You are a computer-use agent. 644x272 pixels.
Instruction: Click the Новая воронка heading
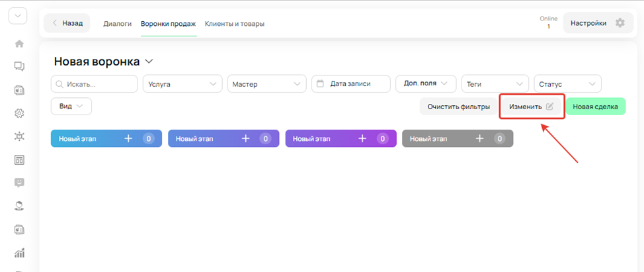tap(97, 62)
